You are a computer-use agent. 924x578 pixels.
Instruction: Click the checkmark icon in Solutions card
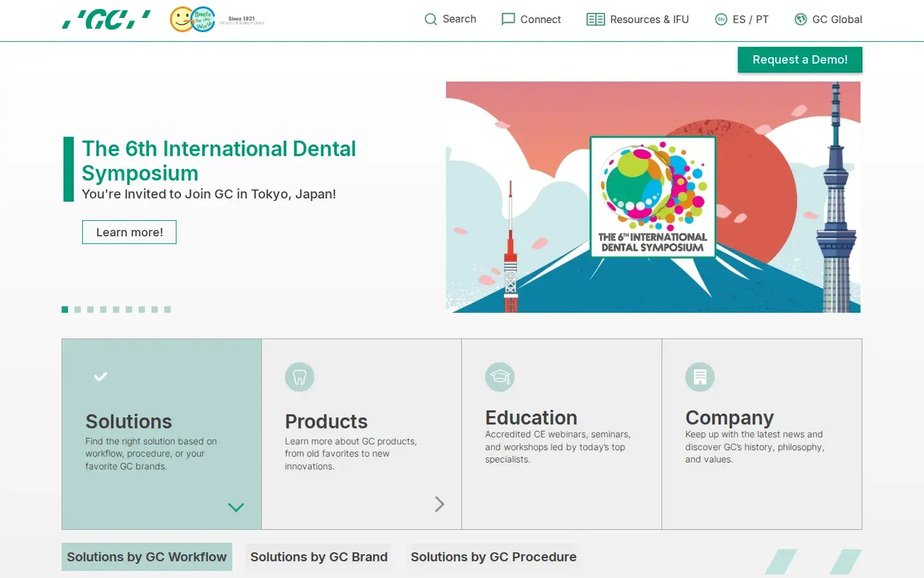pos(100,377)
